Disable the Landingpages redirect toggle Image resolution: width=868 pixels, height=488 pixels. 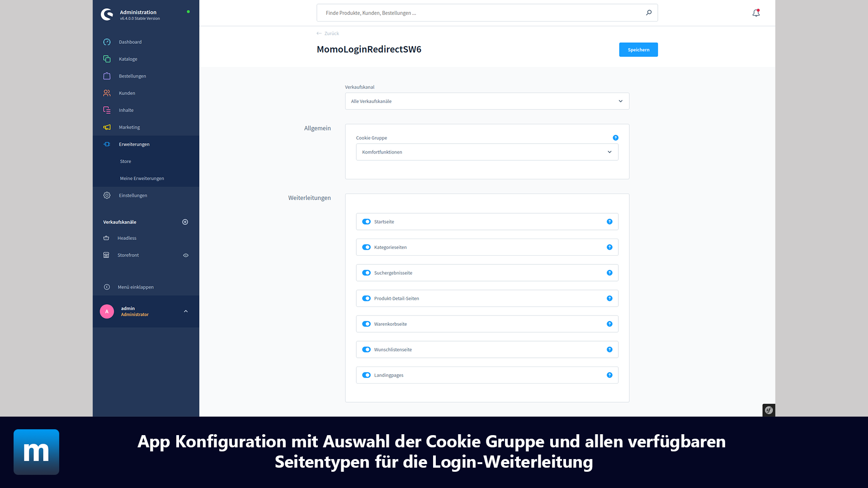click(366, 375)
